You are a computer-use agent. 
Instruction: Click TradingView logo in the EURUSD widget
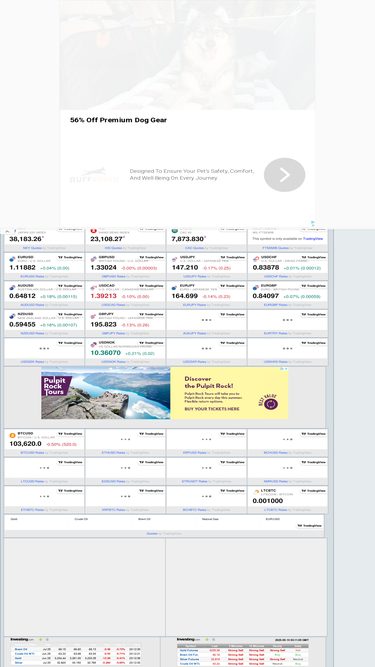(x=70, y=257)
